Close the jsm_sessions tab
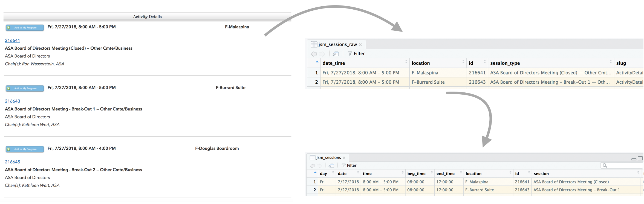This screenshot has width=644, height=204. (344, 158)
